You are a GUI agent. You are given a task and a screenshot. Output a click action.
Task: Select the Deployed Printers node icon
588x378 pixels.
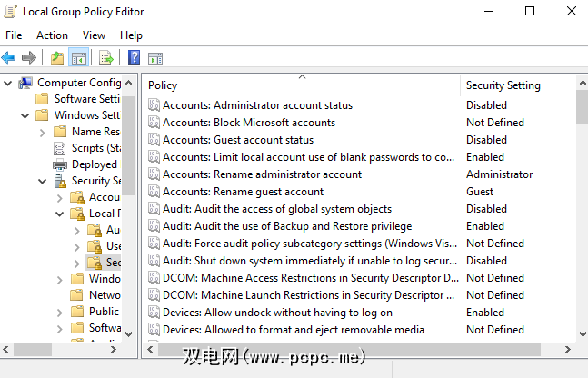pyautogui.click(x=60, y=164)
